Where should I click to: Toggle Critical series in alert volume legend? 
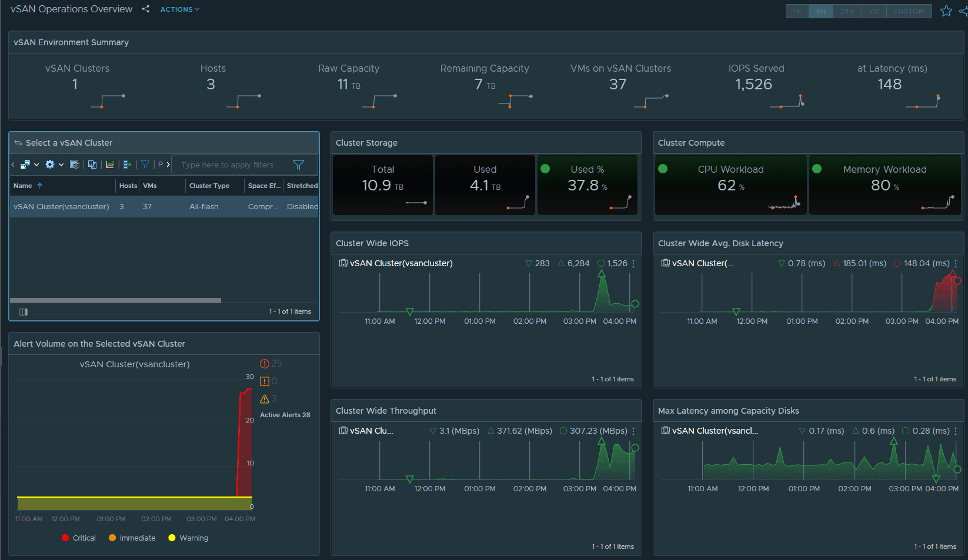click(x=79, y=538)
